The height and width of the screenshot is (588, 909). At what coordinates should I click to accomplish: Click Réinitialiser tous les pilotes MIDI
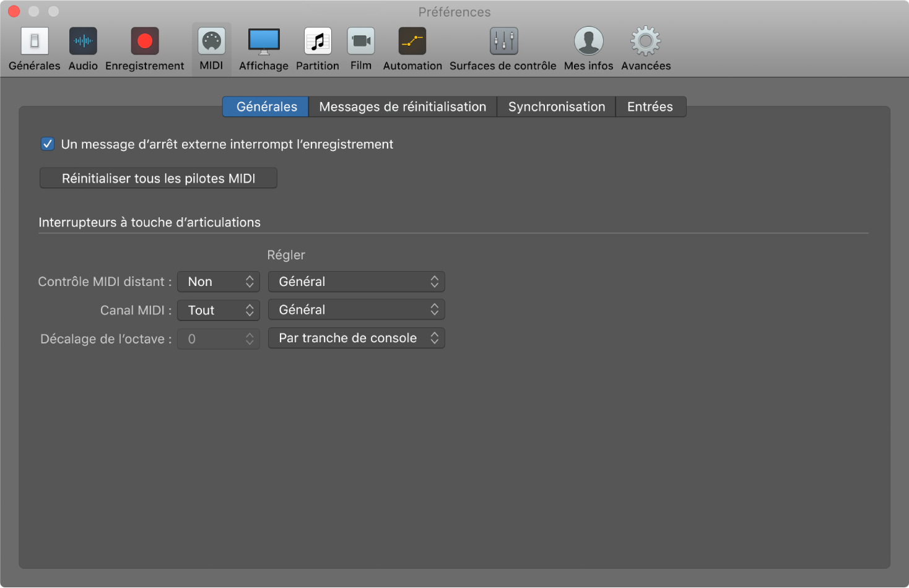point(159,178)
